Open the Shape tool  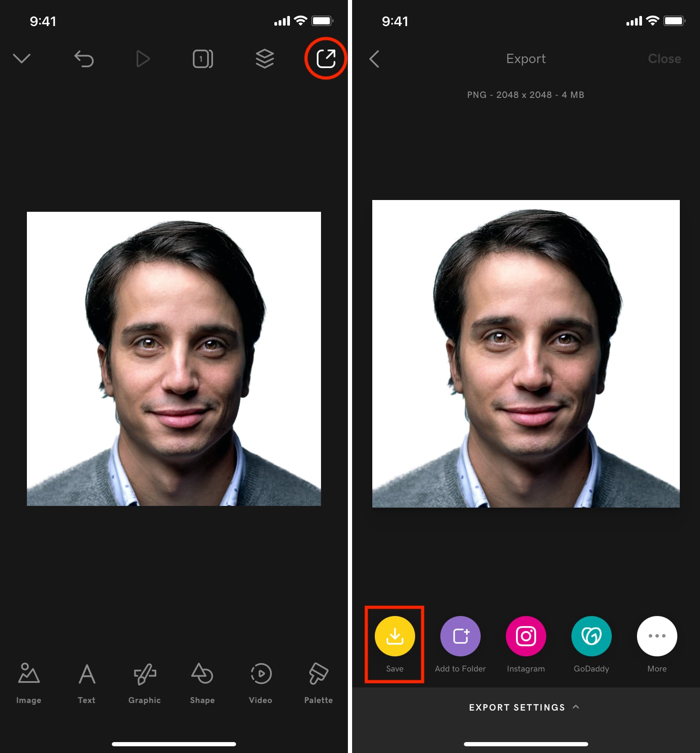(x=202, y=683)
